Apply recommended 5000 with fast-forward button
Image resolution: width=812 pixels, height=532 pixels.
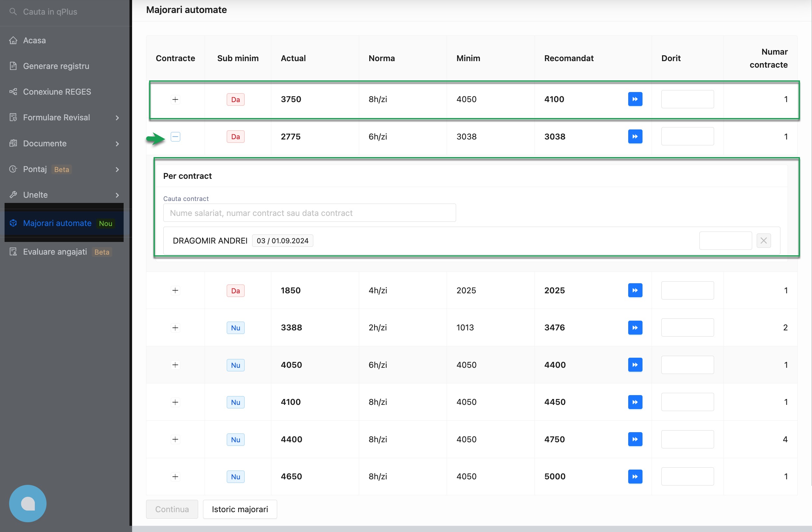(x=635, y=476)
